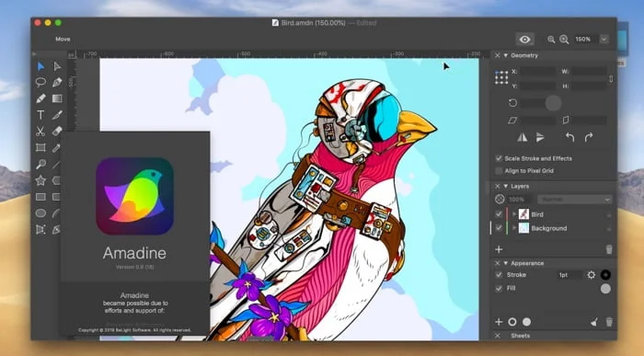
Task: Delete layer using Layers panel trash
Action: coord(609,249)
